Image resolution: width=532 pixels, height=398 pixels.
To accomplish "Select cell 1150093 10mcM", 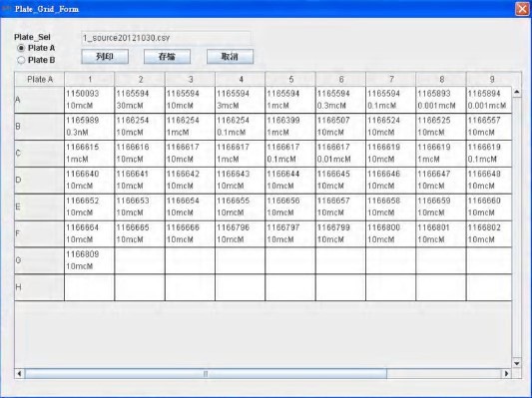I will click(90, 100).
